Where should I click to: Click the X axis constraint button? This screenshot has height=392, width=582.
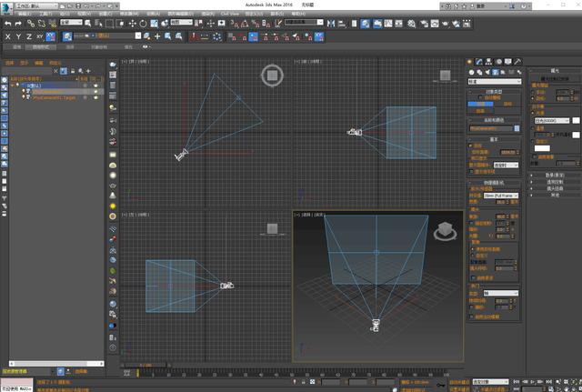(8, 36)
